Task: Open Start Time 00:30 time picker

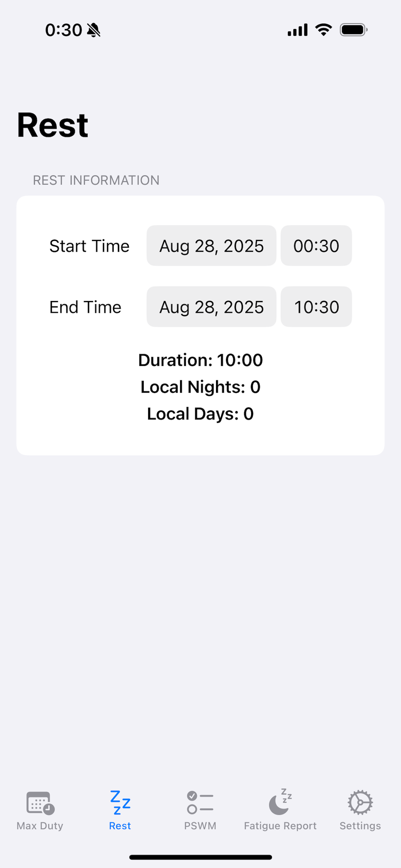Action: [316, 246]
